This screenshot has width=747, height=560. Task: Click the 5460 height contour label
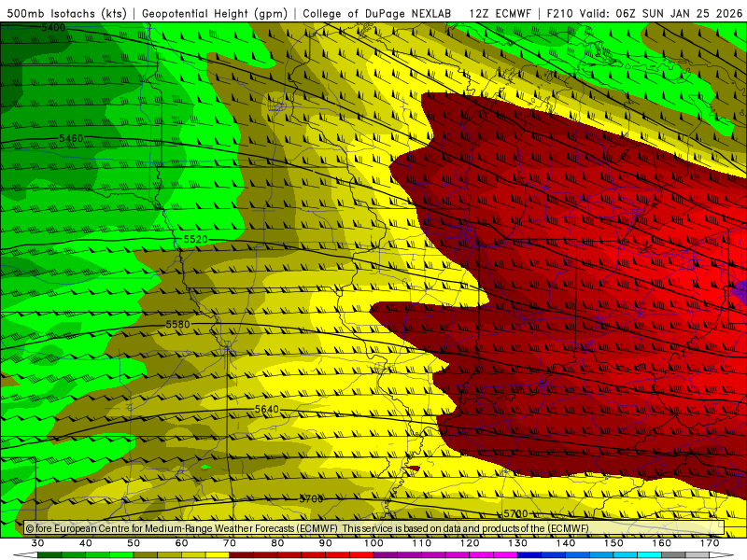tap(71, 138)
